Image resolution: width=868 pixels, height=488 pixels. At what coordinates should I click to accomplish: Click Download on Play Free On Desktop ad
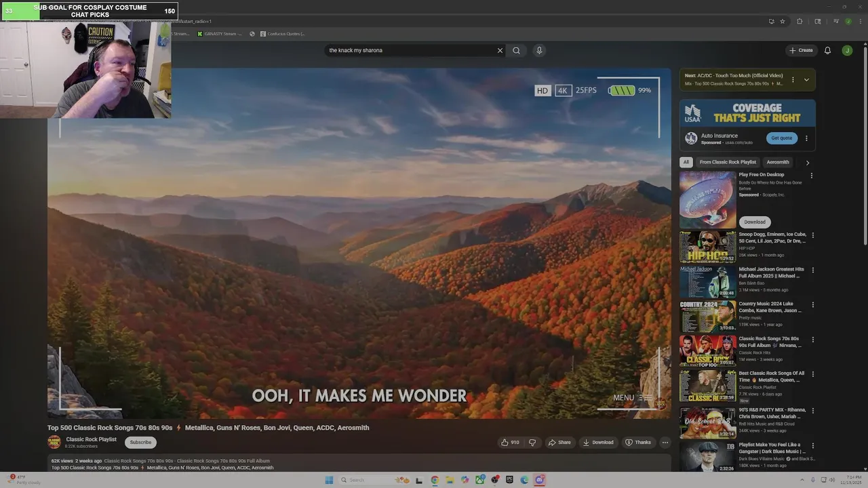pos(755,222)
